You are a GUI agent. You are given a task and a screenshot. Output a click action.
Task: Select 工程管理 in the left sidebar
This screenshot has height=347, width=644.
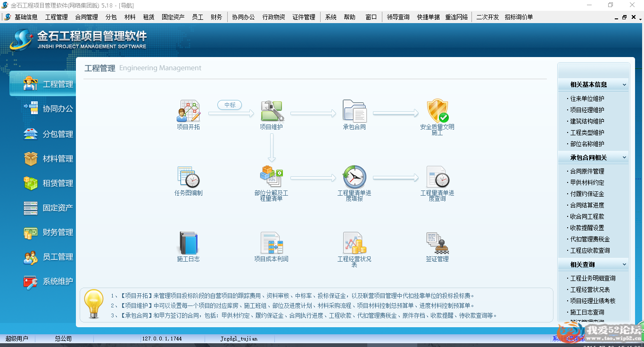point(43,84)
